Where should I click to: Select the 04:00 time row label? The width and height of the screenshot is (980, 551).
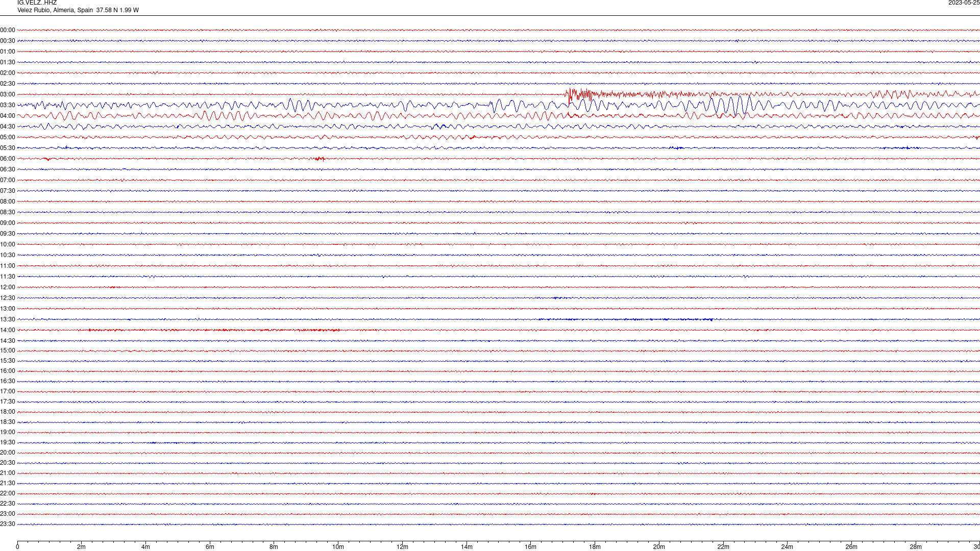click(8, 116)
